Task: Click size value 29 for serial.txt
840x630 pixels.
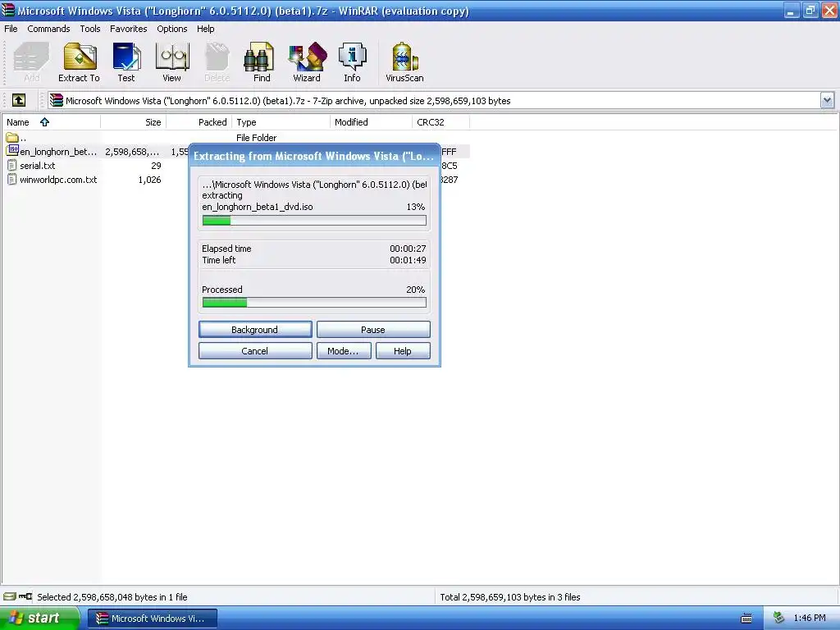Action: click(156, 166)
